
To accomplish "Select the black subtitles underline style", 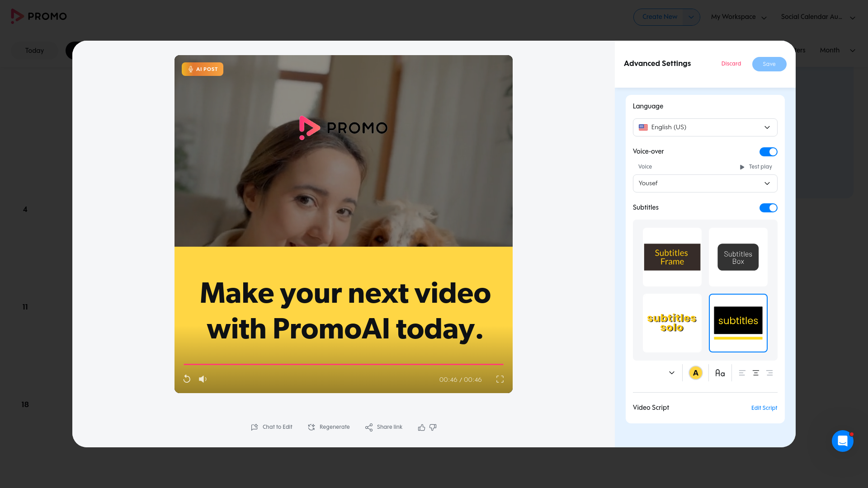I will 738,323.
